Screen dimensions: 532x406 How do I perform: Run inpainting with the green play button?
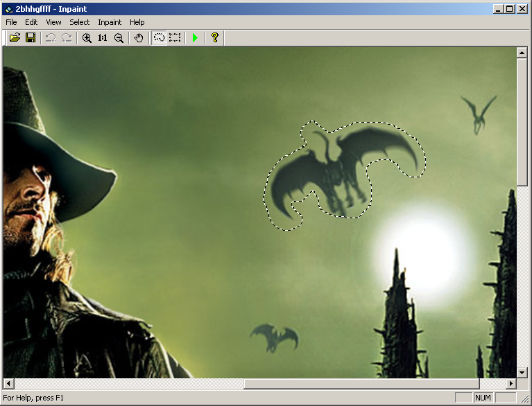pos(195,37)
